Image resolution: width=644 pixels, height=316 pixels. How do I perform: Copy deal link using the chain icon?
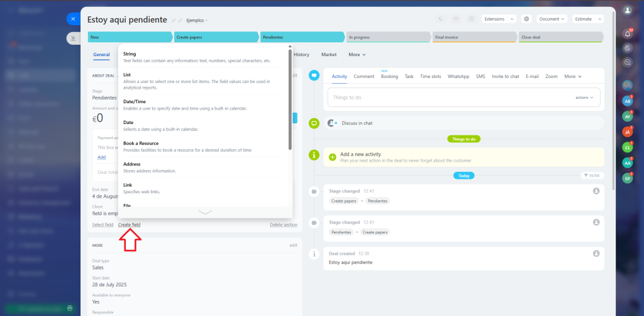[x=180, y=20]
